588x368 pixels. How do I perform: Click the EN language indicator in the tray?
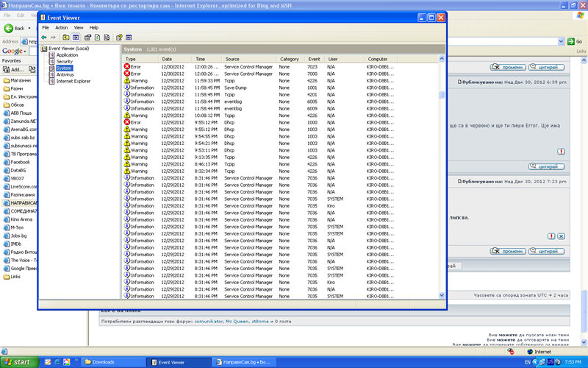(528, 362)
